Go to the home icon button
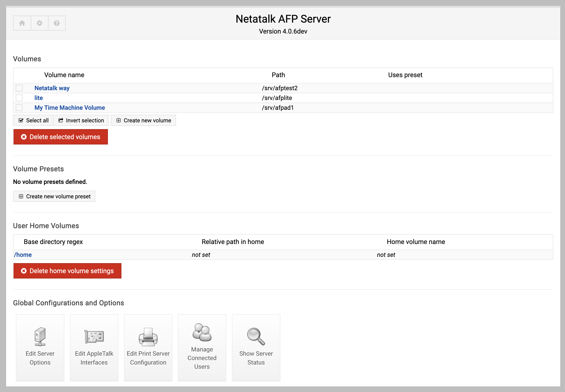Screen dimensions: 565x392 (x=22, y=23)
